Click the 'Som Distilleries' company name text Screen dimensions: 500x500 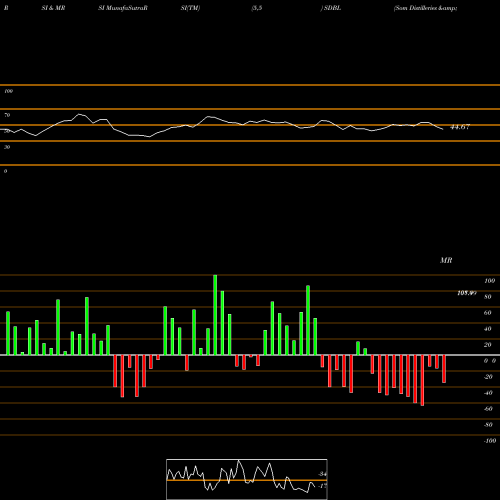pos(415,8)
